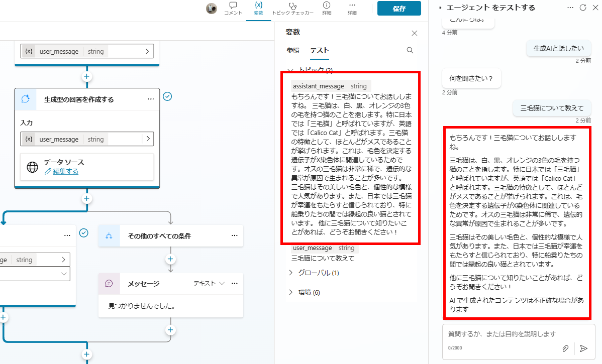Open the トピック チェッカー tool
The width and height of the screenshot is (602, 364).
pos(292,8)
